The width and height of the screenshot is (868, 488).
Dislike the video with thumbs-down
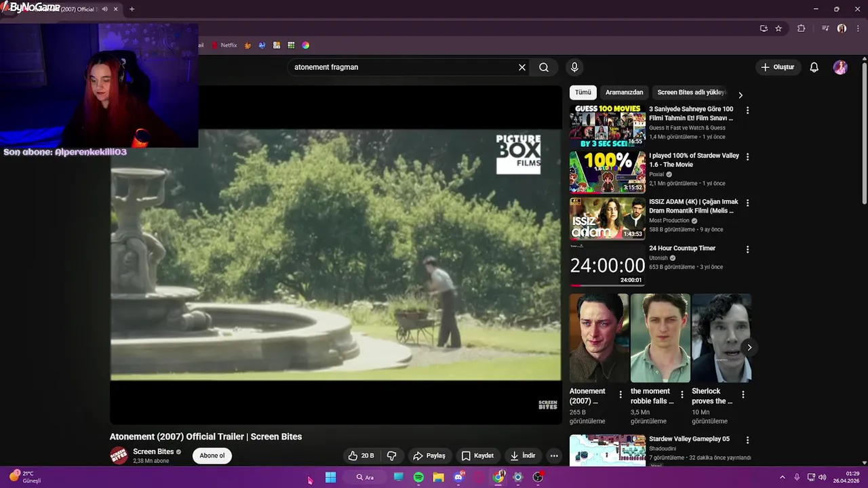click(391, 455)
